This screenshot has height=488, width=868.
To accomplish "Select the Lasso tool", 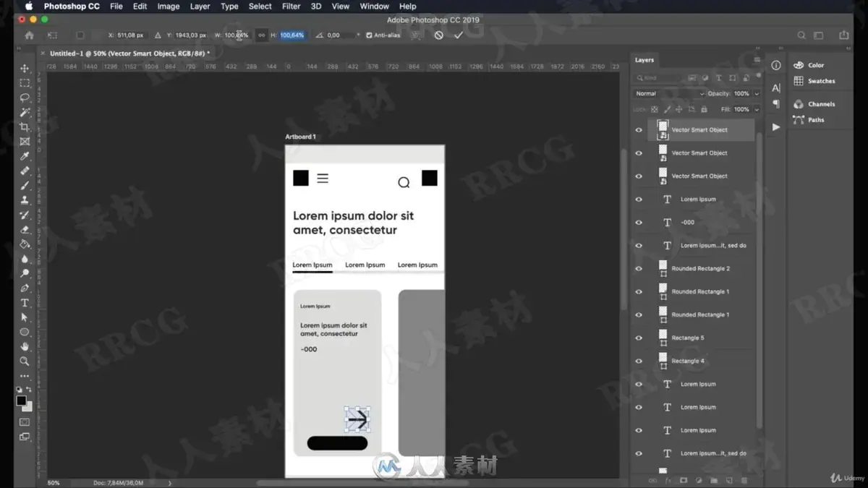I will click(x=25, y=98).
